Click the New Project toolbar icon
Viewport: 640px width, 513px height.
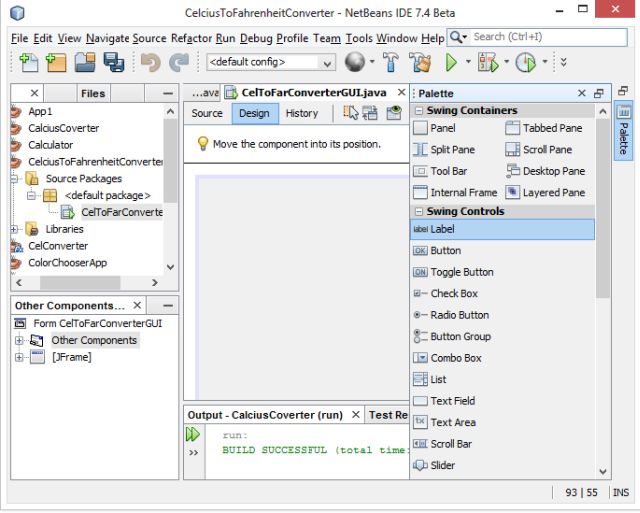point(56,62)
